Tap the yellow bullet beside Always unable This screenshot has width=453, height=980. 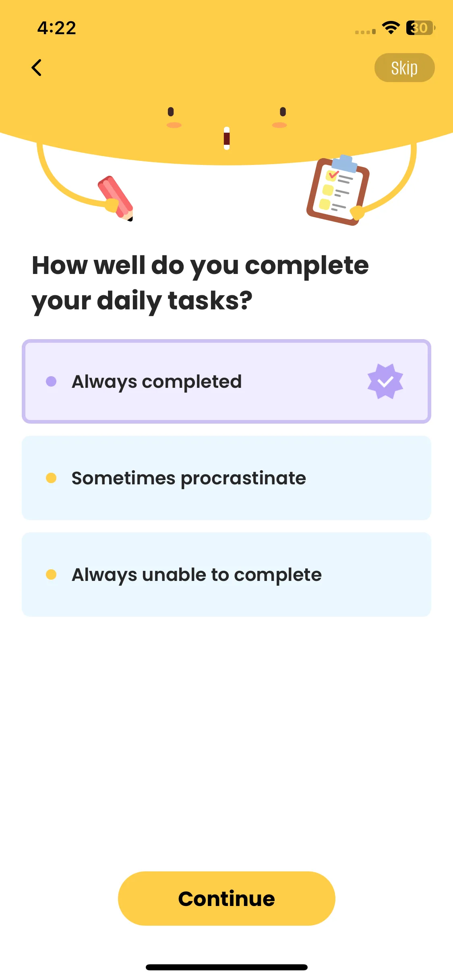coord(51,574)
